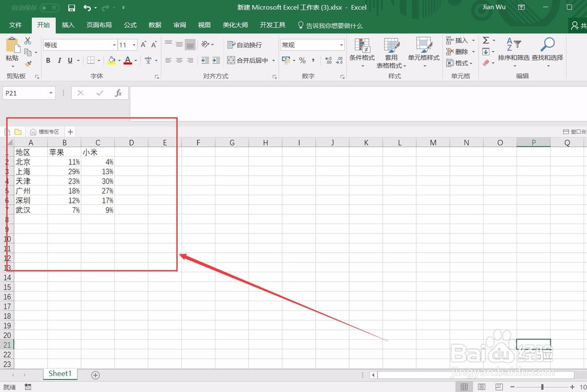Click the Clear eraser icon

tap(486, 63)
